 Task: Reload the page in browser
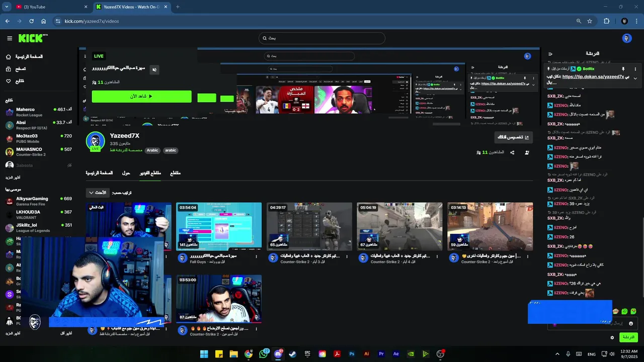(x=31, y=21)
